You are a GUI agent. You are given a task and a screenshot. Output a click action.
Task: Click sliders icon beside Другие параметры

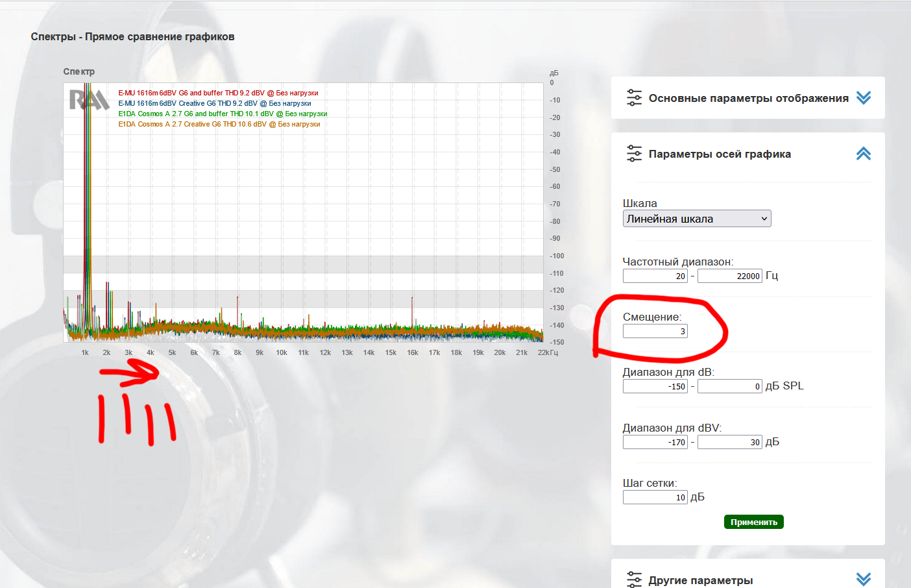coord(634,579)
